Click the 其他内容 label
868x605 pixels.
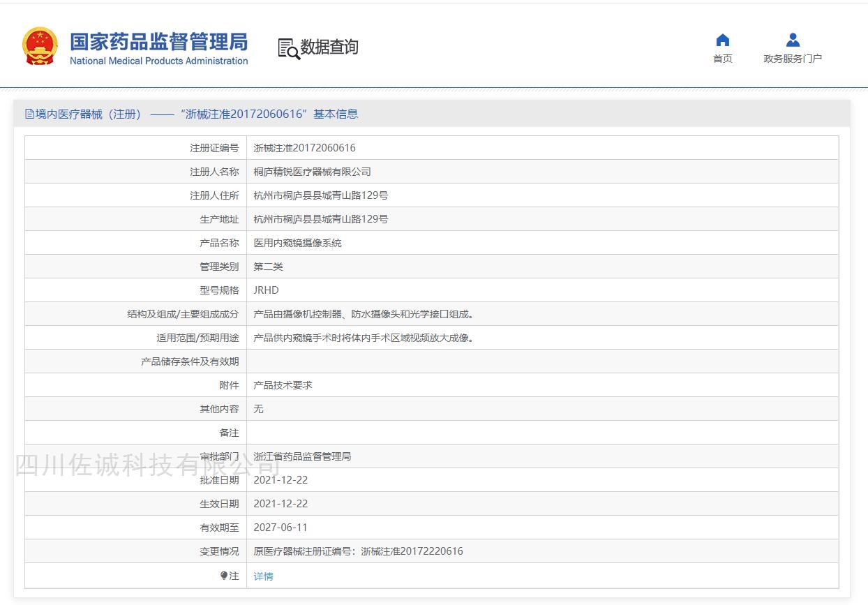[x=219, y=409]
